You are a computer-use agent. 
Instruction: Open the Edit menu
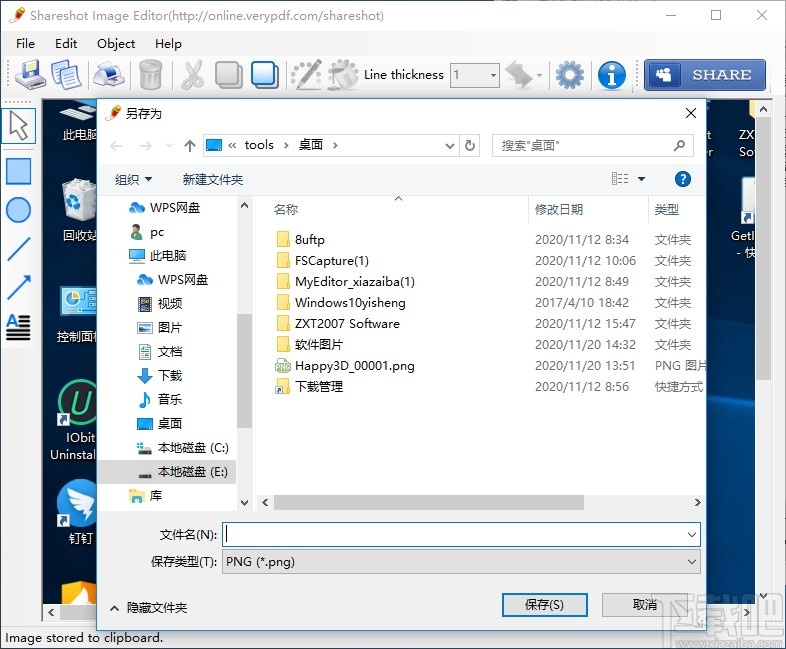click(x=66, y=44)
